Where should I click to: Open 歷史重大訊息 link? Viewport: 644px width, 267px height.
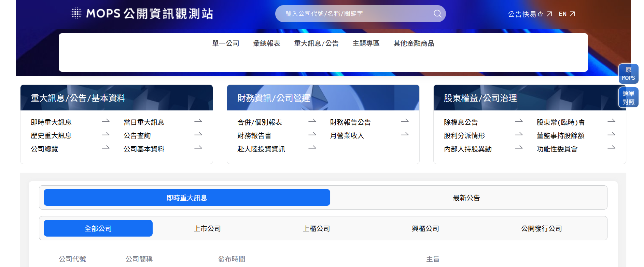click(51, 136)
